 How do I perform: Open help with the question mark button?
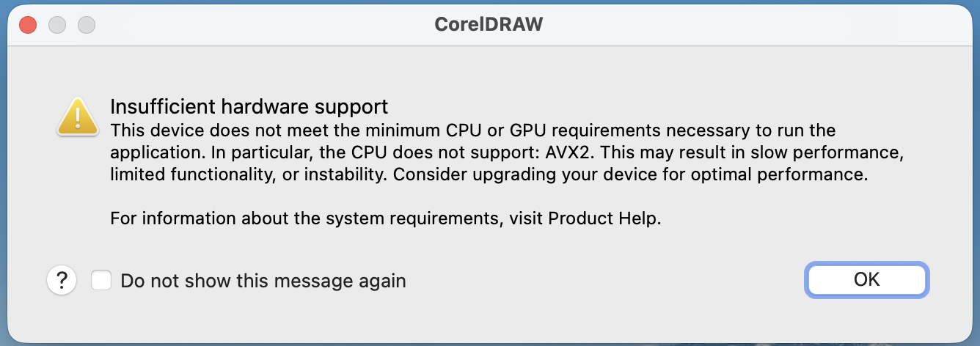coord(62,280)
